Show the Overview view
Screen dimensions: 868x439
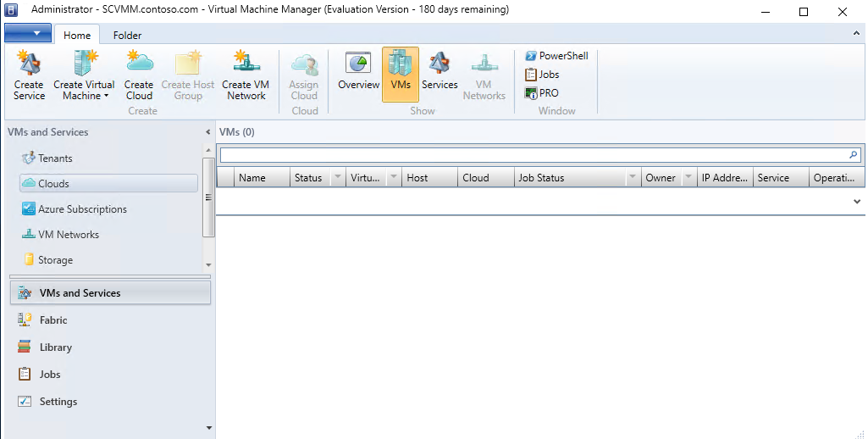[359, 71]
